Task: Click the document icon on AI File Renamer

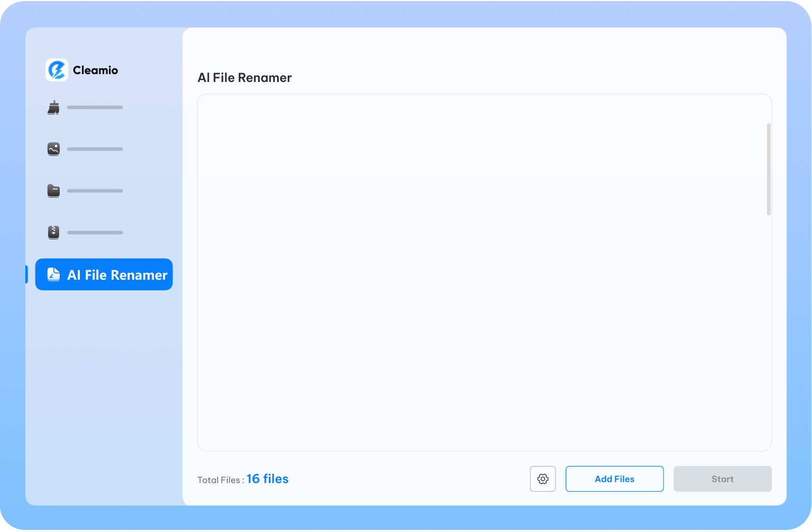Action: pyautogui.click(x=53, y=274)
